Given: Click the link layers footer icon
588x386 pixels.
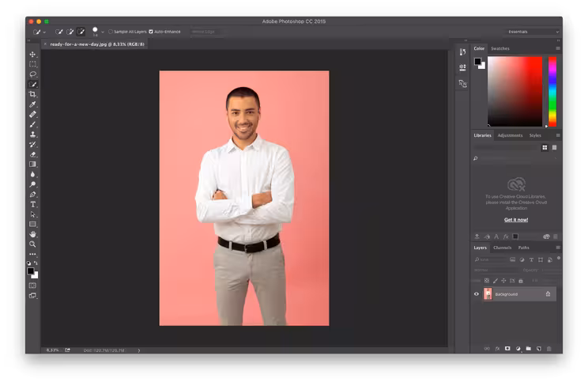Looking at the screenshot, I should point(487,349).
